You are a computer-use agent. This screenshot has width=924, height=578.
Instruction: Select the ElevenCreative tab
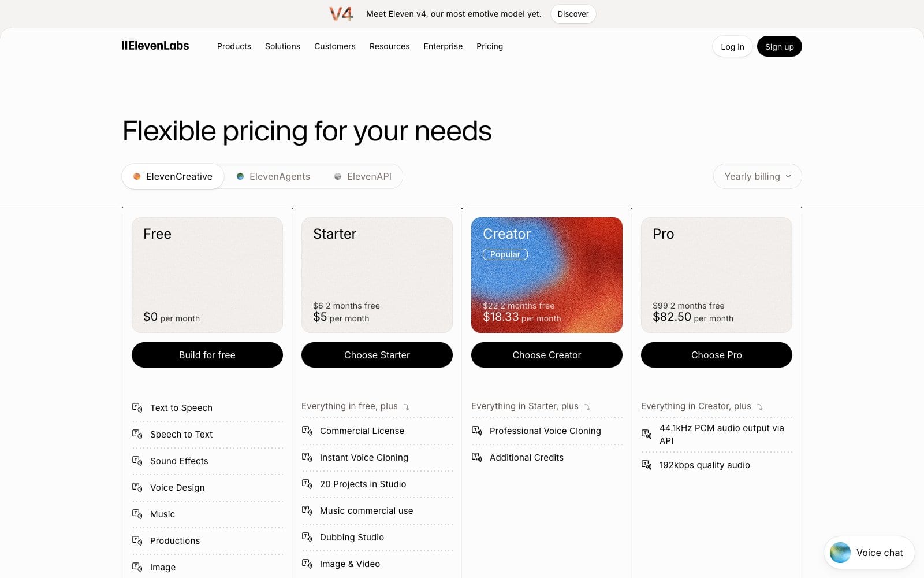click(x=173, y=176)
